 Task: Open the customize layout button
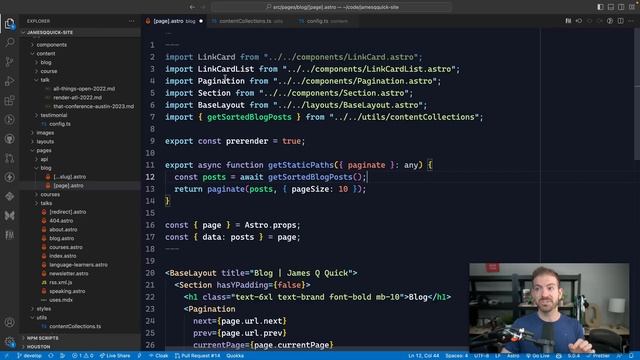(631, 7)
